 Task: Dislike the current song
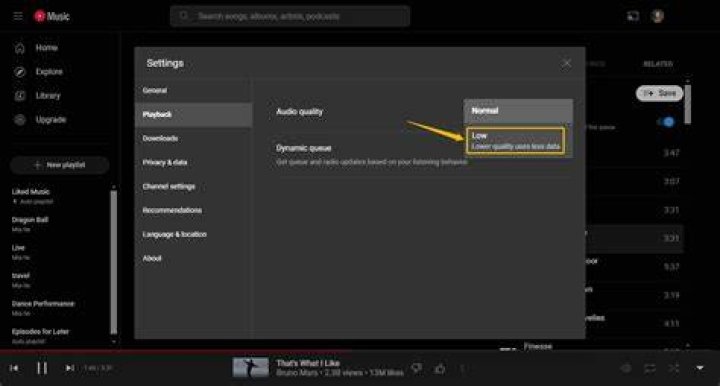[x=416, y=369]
